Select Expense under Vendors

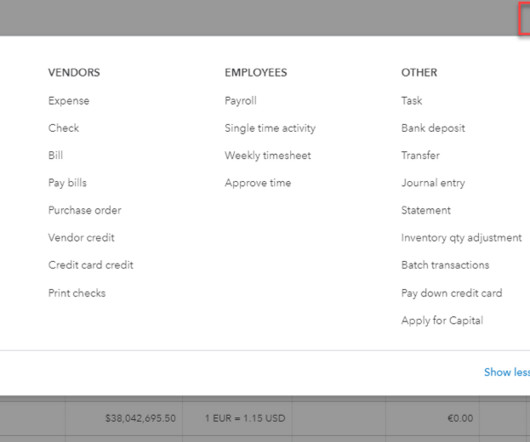tap(69, 101)
